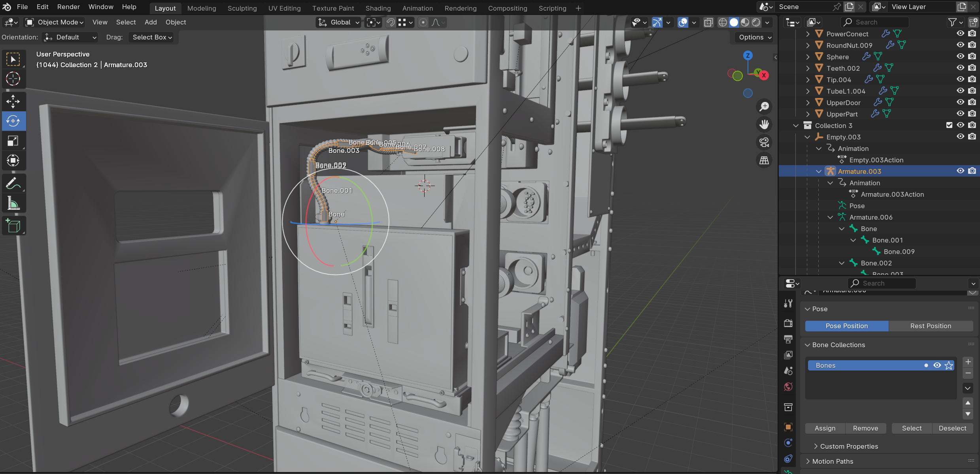Open Global transform orientation dropdown
The height and width of the screenshot is (474, 980).
[339, 23]
